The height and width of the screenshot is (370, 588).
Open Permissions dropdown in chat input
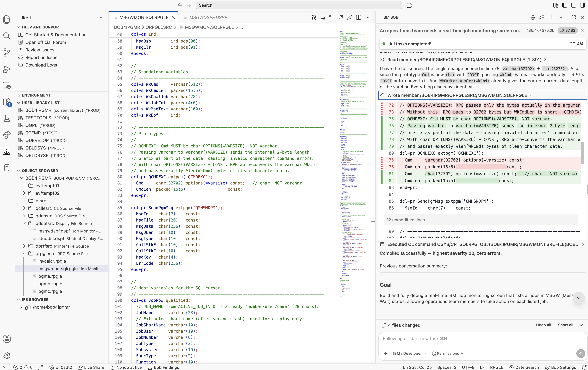click(448, 353)
